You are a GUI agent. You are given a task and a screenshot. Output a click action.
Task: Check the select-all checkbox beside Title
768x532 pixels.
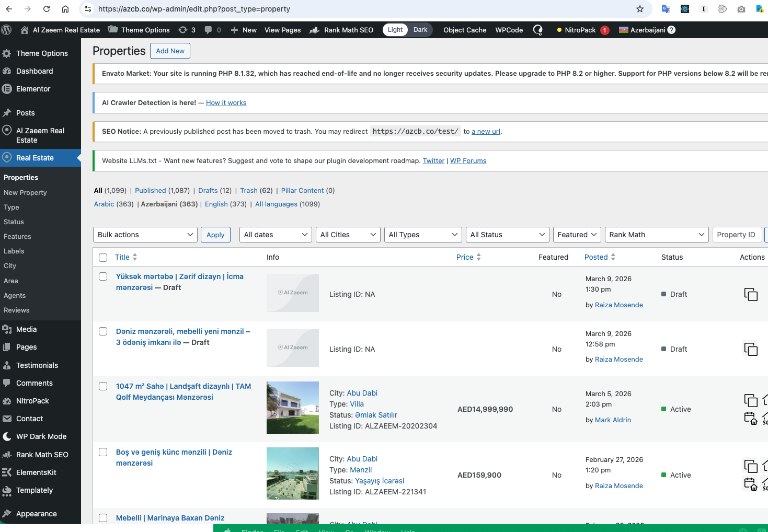103,257
